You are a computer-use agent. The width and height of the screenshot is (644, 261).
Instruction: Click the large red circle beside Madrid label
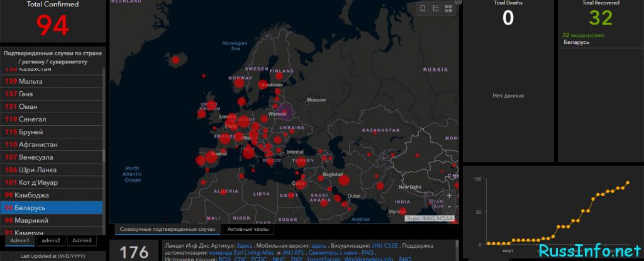211,157
